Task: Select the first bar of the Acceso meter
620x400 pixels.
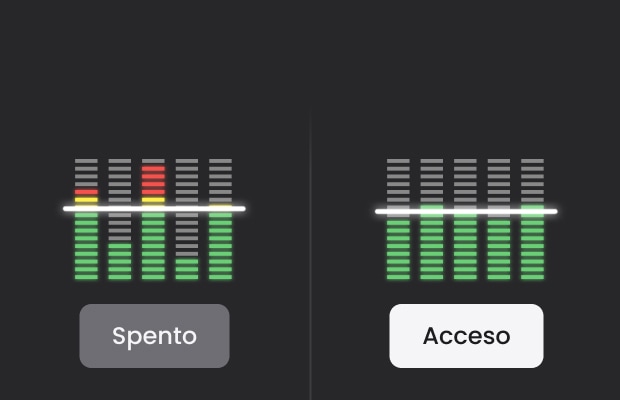Action: click(398, 219)
